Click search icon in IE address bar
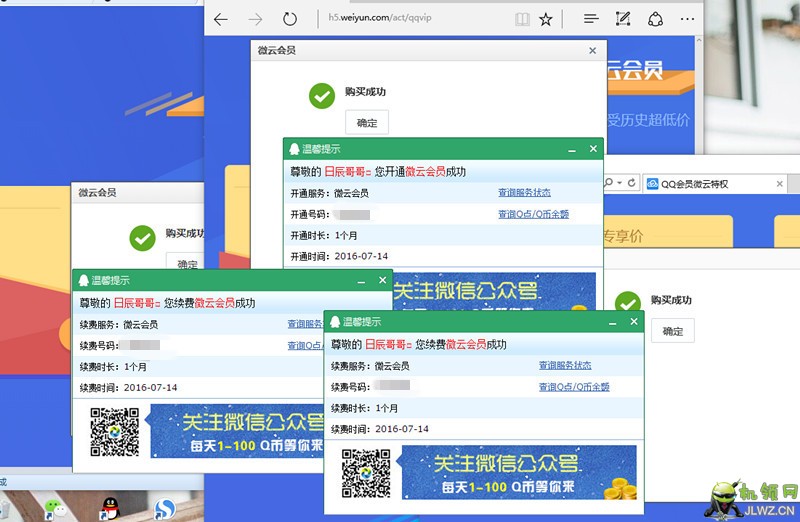The width and height of the screenshot is (800, 522). tap(608, 183)
